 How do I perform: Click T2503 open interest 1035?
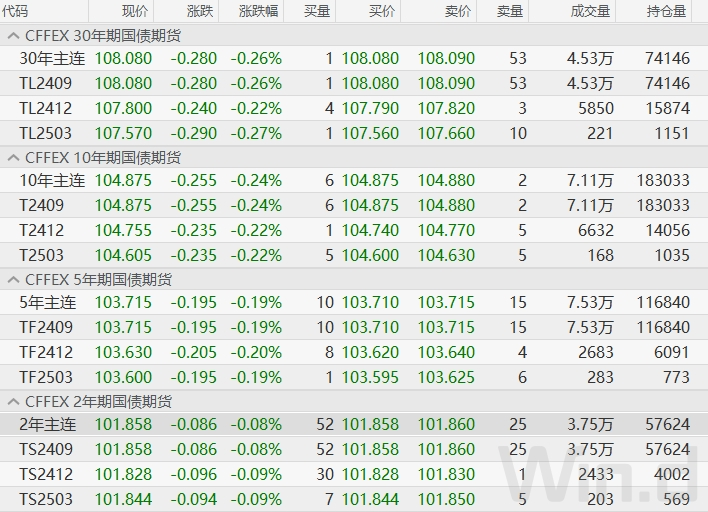(672, 255)
